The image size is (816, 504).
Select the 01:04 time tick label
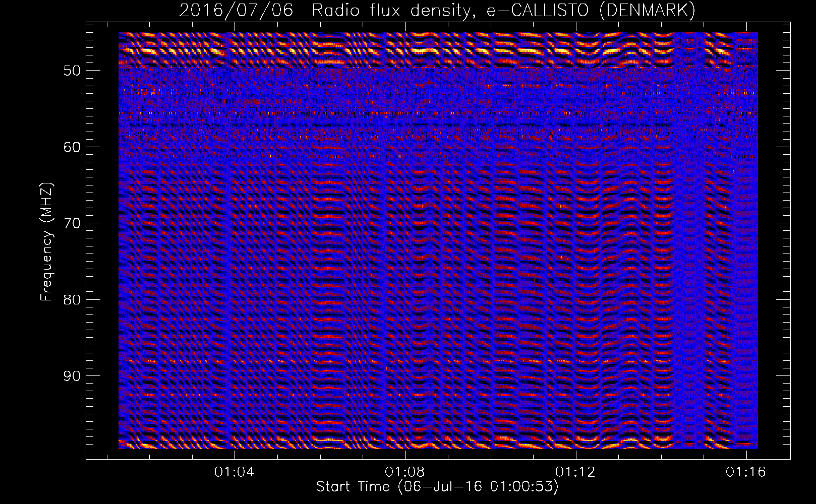click(x=234, y=472)
